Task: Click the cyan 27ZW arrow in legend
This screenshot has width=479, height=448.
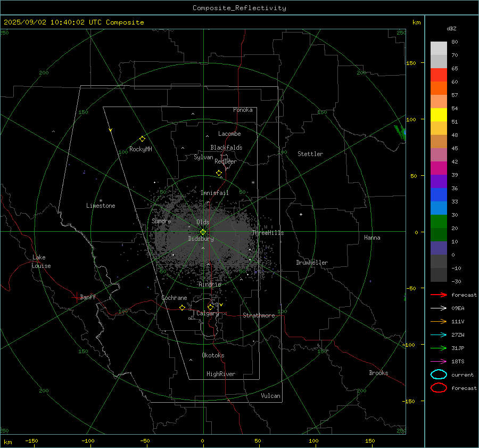Action: [x=439, y=335]
